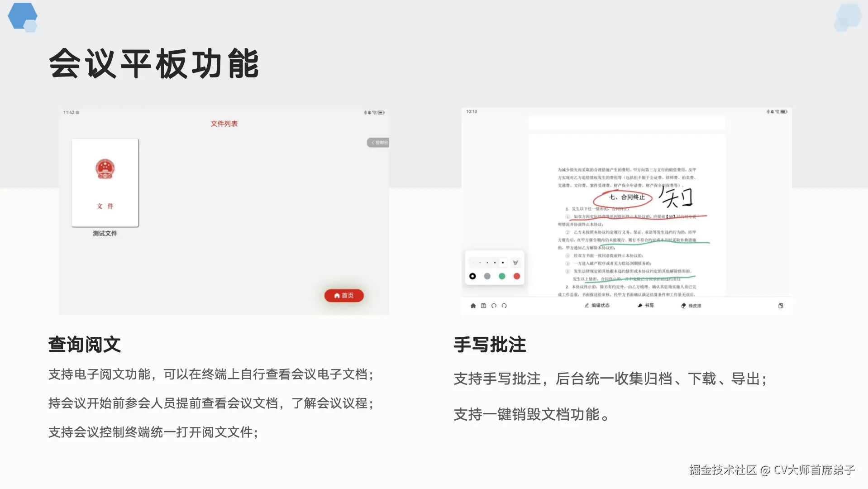Select the largest pen stroke size
868x489 pixels.
503,263
